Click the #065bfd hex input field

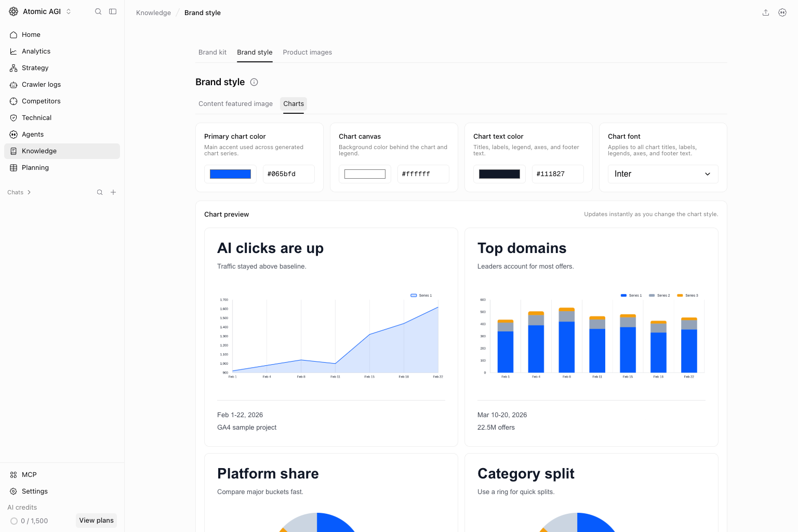289,174
